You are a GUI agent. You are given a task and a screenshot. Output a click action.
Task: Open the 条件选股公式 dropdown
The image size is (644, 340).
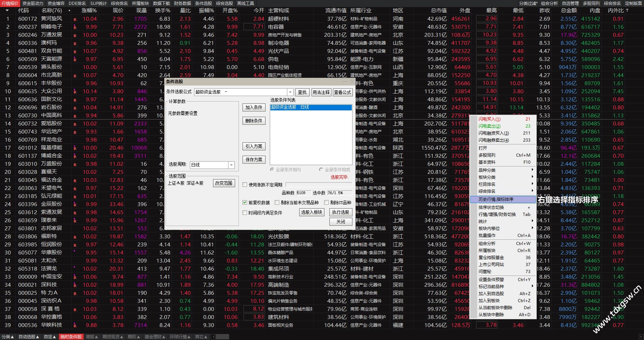tap(290, 92)
